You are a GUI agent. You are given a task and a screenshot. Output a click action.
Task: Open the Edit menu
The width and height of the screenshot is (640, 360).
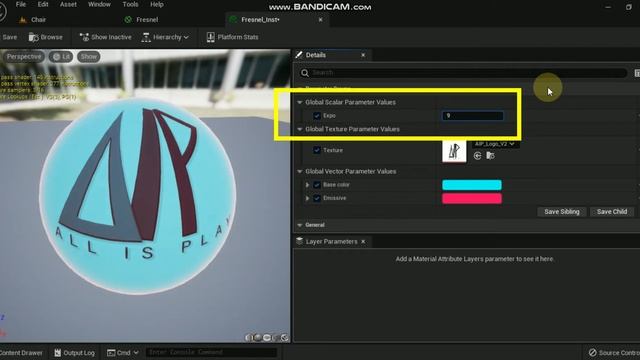(43, 4)
